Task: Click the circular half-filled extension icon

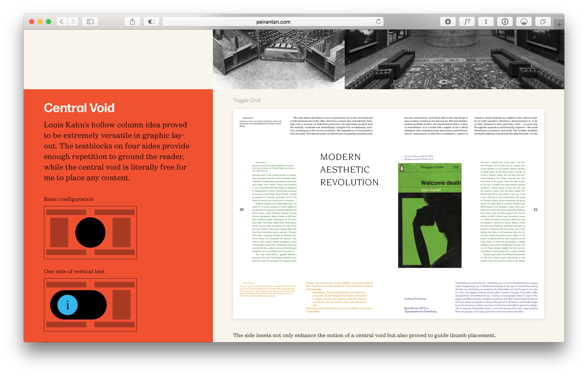Action: coord(524,22)
